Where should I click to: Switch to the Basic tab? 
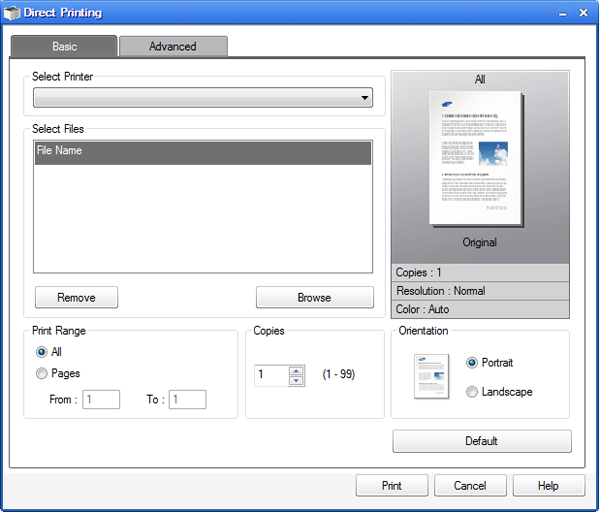[x=64, y=46]
